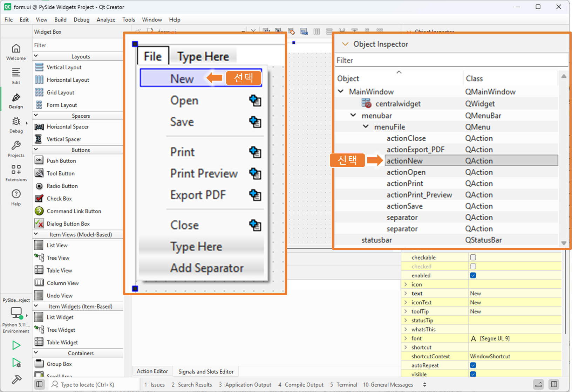Viewport: 572px width, 392px height.
Task: Open Application Output pane
Action: pyautogui.click(x=245, y=385)
